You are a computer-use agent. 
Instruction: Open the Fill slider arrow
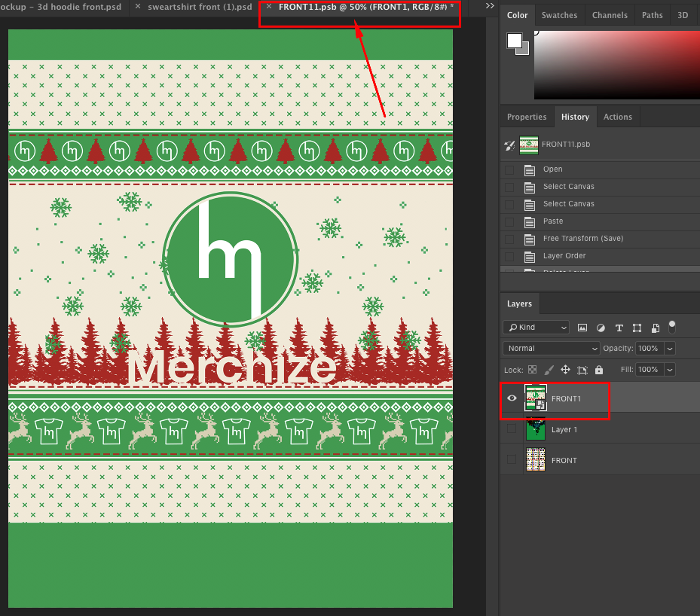tap(670, 369)
